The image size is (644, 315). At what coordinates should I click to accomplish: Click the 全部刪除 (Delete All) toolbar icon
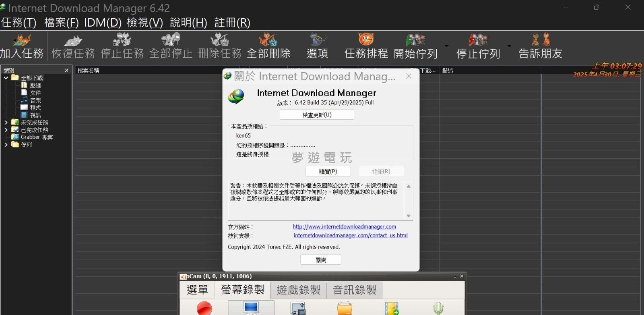tap(268, 40)
